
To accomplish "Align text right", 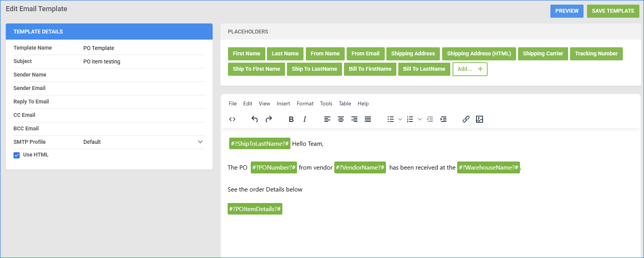I will point(354,119).
